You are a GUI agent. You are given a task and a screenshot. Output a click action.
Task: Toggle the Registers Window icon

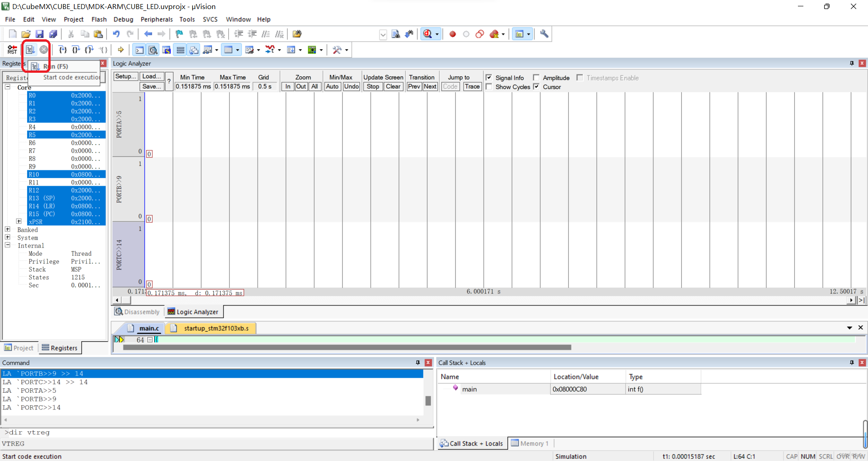(x=180, y=50)
